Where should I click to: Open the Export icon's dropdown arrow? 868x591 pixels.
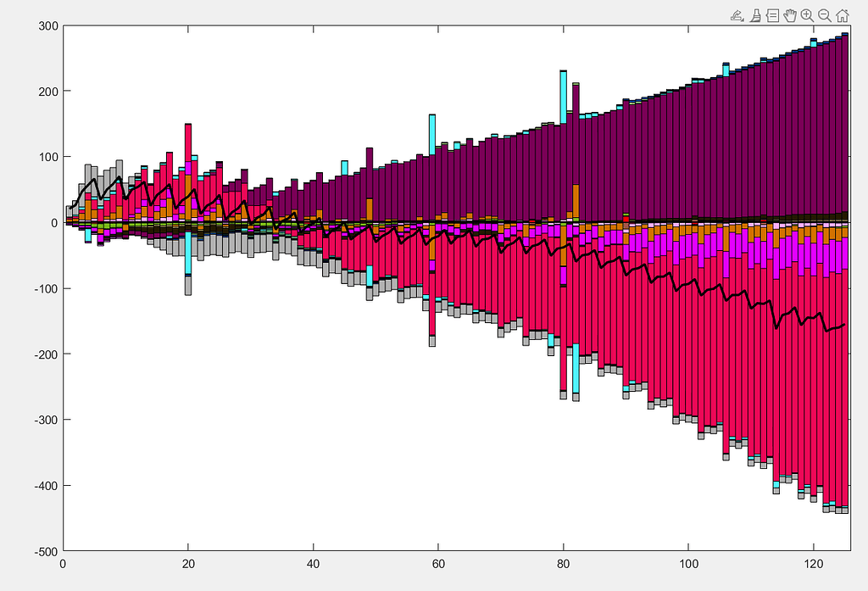743,20
